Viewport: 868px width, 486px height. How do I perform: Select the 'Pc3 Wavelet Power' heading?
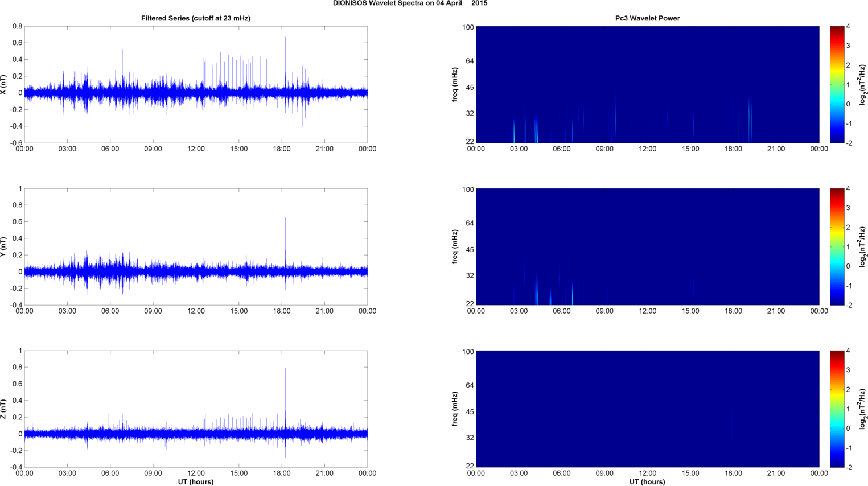[647, 18]
